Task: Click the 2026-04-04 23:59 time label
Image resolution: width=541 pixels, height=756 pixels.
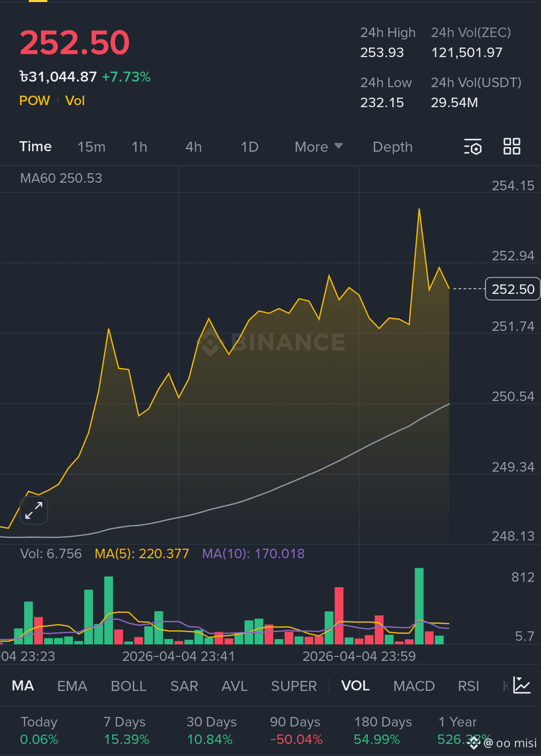Action: [x=359, y=656]
